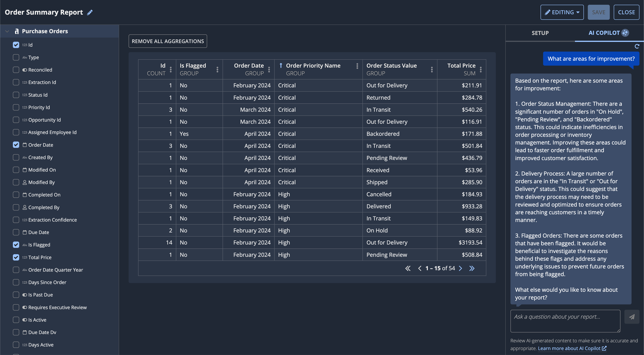Reset the AI Copilot conversation
The width and height of the screenshot is (644, 355).
[637, 46]
